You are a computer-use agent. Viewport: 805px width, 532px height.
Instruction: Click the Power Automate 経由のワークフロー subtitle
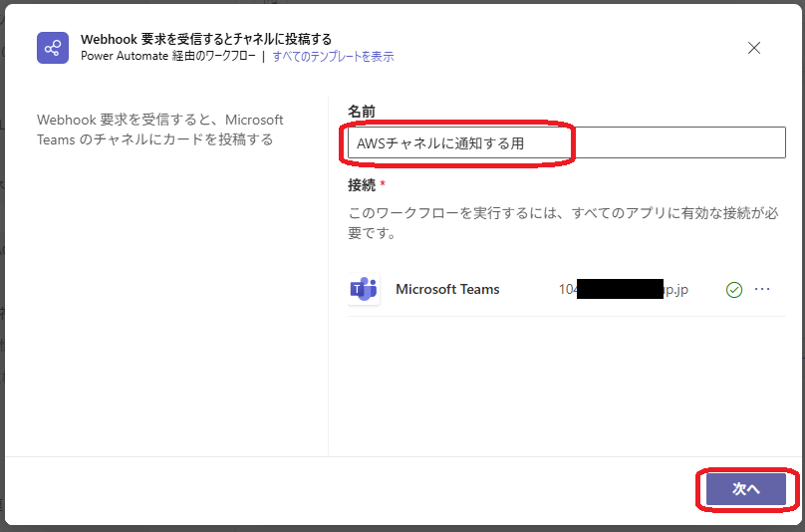(168, 57)
